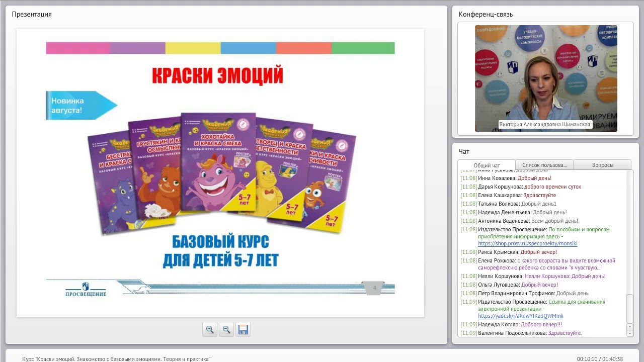Click the chat scrollbar down arrow

click(630, 333)
